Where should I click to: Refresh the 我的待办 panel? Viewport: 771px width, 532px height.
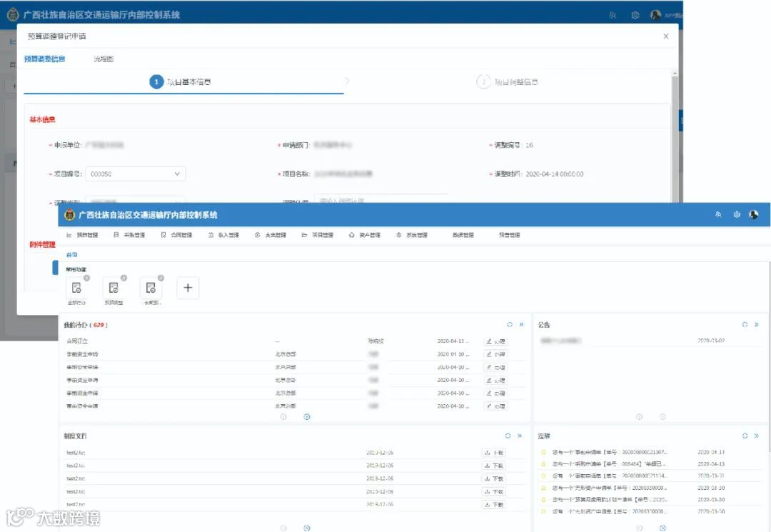(x=510, y=324)
